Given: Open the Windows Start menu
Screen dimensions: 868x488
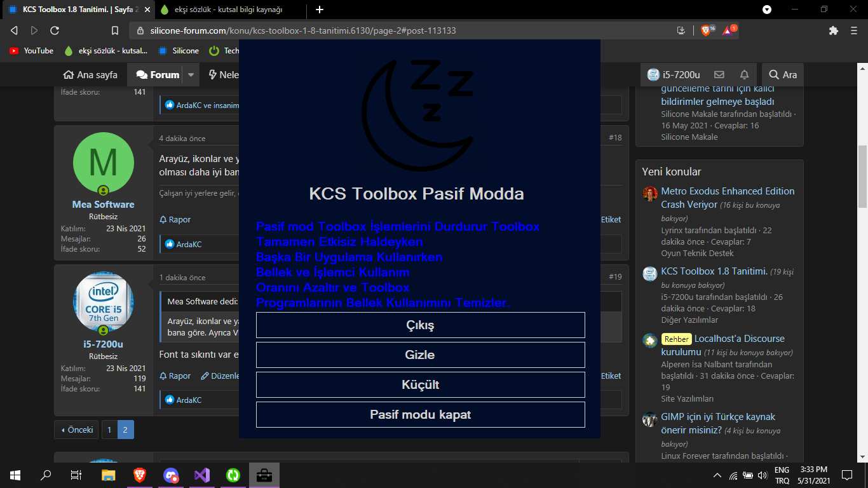Looking at the screenshot, I should tap(15, 475).
